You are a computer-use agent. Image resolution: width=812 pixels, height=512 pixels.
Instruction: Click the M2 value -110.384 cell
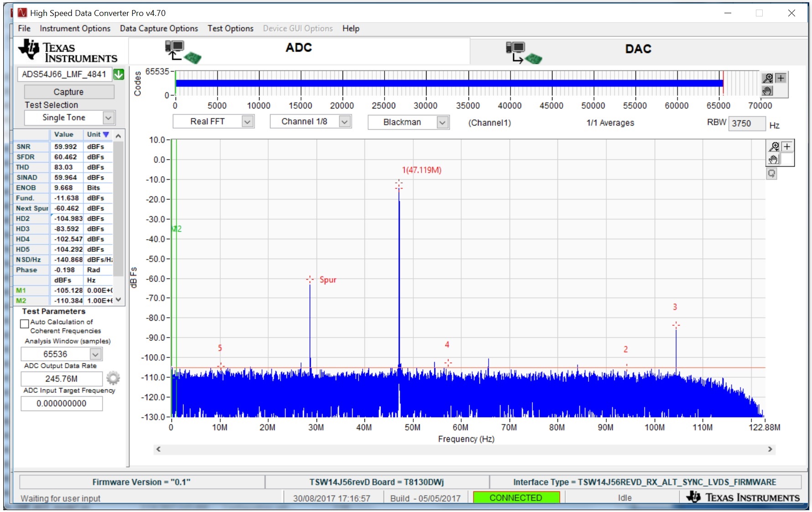(66, 301)
